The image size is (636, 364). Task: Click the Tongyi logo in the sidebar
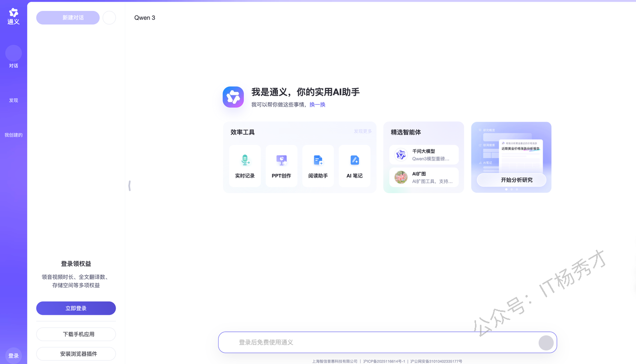click(x=13, y=16)
